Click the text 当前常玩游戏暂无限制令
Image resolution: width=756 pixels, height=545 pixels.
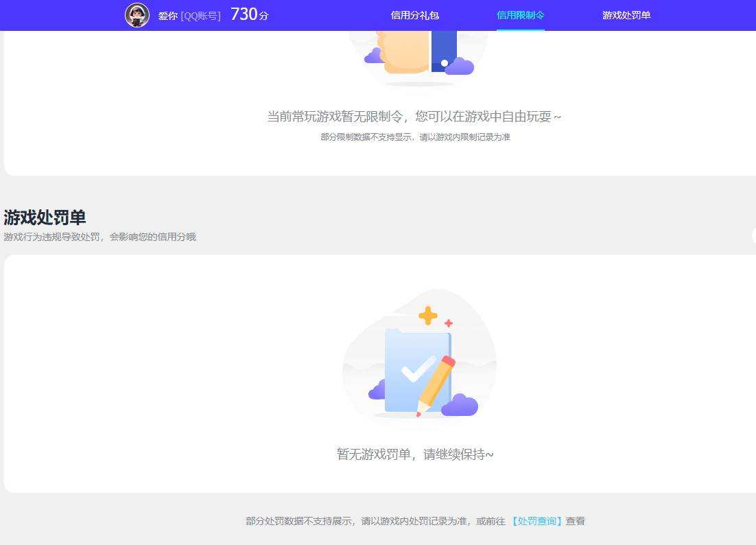[x=335, y=116]
